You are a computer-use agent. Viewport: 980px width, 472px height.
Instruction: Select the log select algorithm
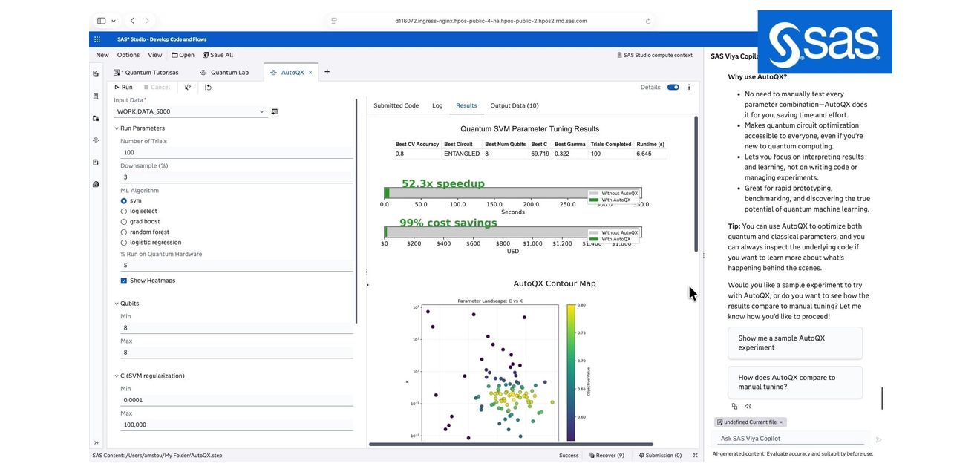(x=124, y=212)
